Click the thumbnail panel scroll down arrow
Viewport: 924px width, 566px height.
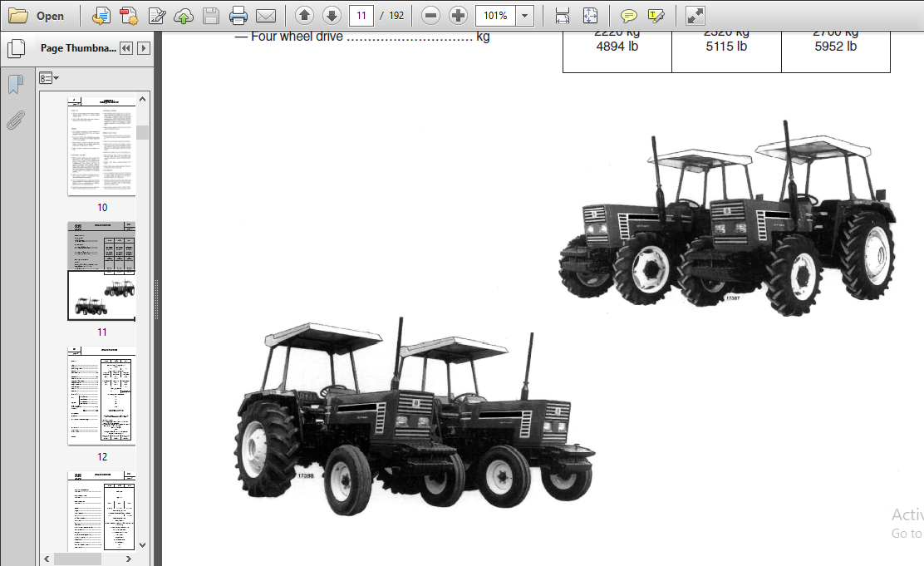coord(142,544)
